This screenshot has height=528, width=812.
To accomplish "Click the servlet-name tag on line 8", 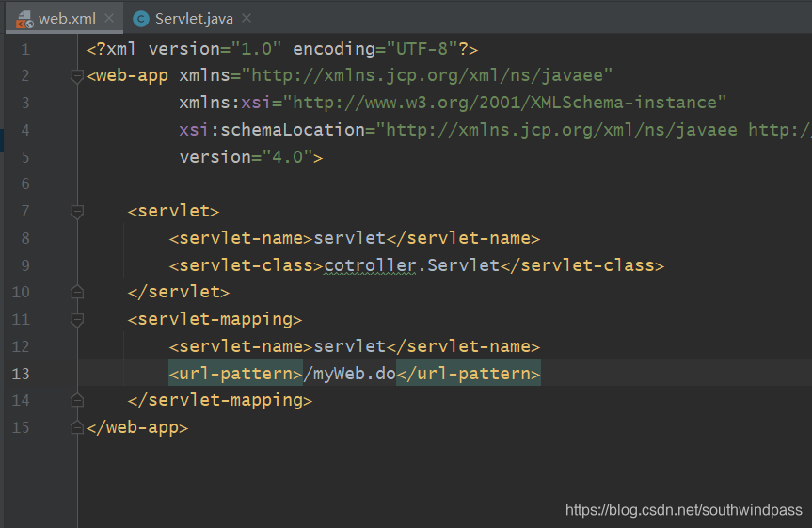I will pyautogui.click(x=241, y=238).
